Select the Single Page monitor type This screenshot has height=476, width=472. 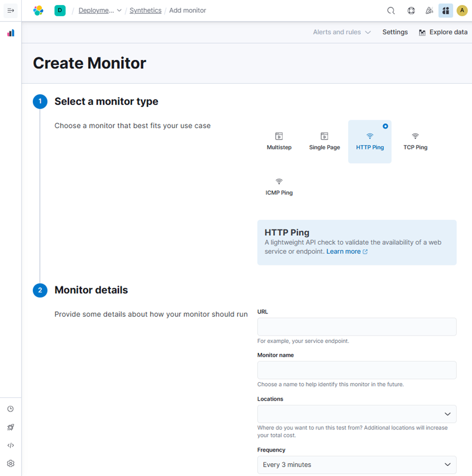tap(324, 141)
